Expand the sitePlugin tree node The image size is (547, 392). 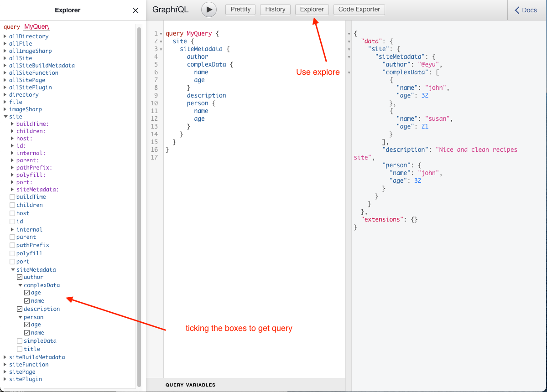point(5,379)
